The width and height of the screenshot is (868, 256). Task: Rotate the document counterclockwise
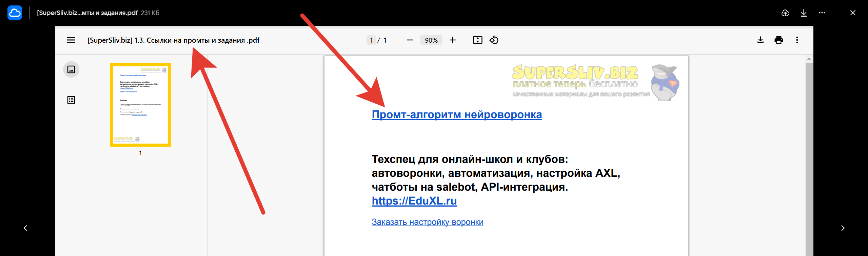pos(494,40)
